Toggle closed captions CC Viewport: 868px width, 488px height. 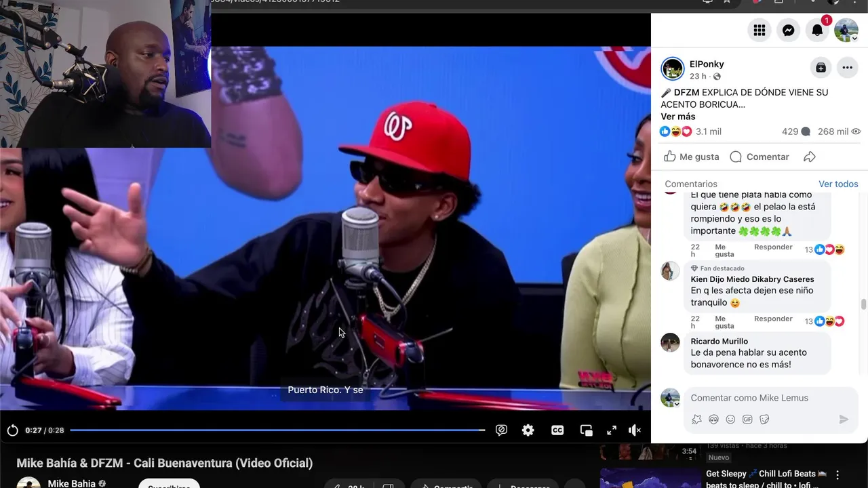point(557,430)
